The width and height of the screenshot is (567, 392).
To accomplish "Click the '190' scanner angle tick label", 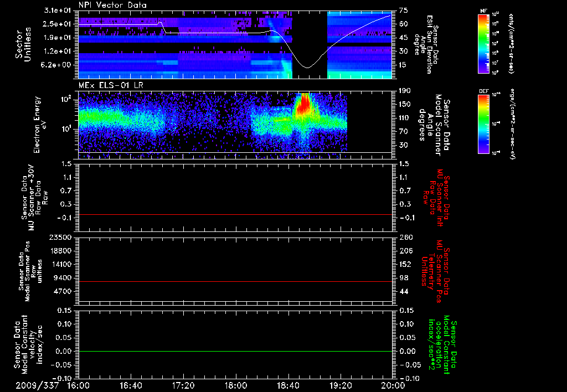I will (405, 91).
